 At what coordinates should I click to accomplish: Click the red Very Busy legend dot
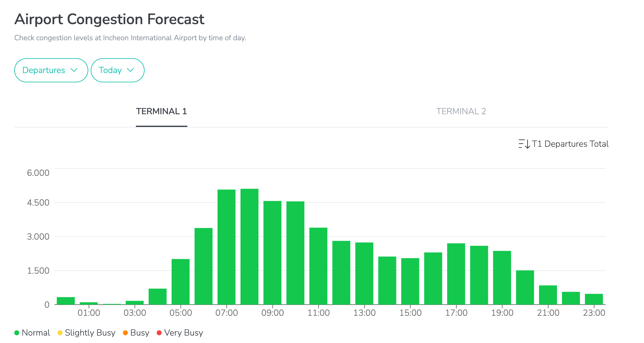click(159, 333)
